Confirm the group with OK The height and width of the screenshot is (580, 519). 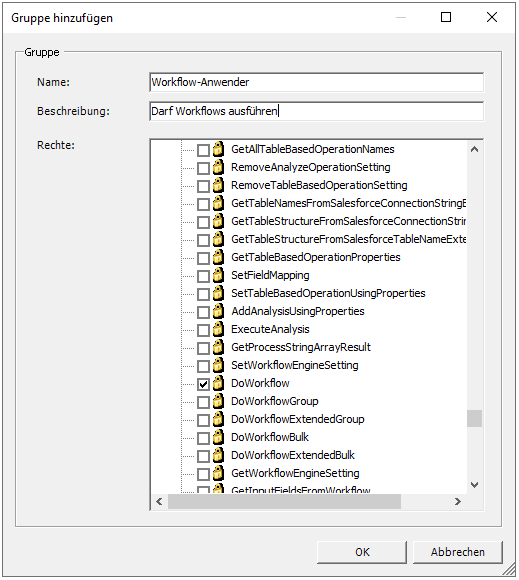pyautogui.click(x=362, y=552)
